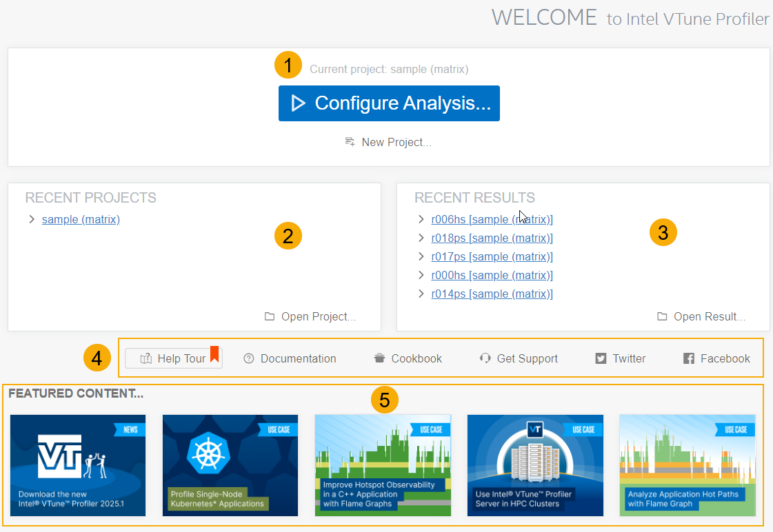Click the Current project: sample (matrix) label
Image resolution: width=773 pixels, height=532 pixels.
(x=389, y=70)
